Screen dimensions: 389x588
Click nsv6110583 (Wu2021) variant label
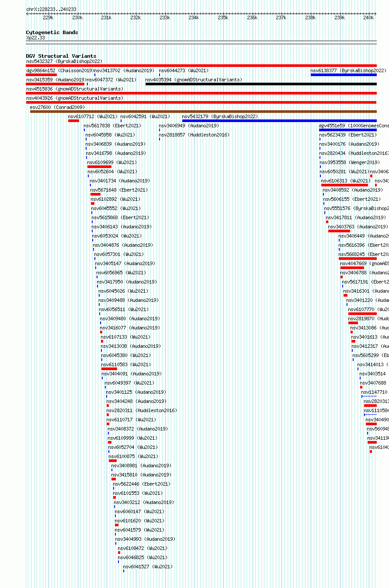coord(126,364)
